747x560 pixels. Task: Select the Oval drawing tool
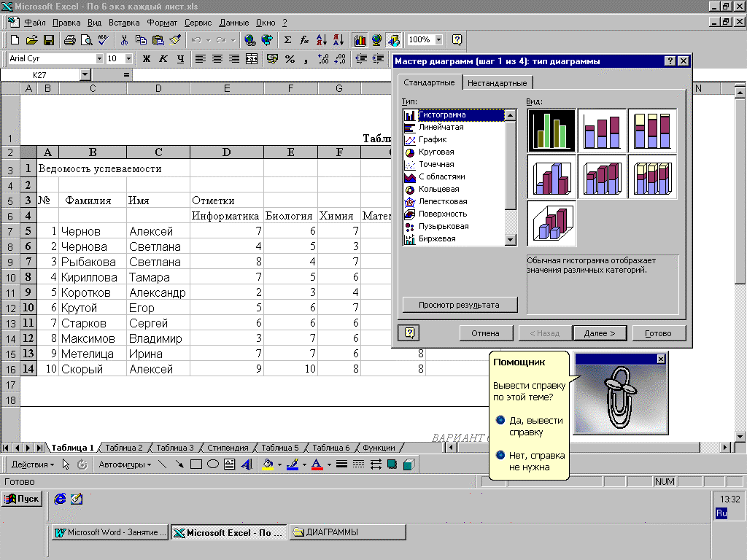point(213,464)
